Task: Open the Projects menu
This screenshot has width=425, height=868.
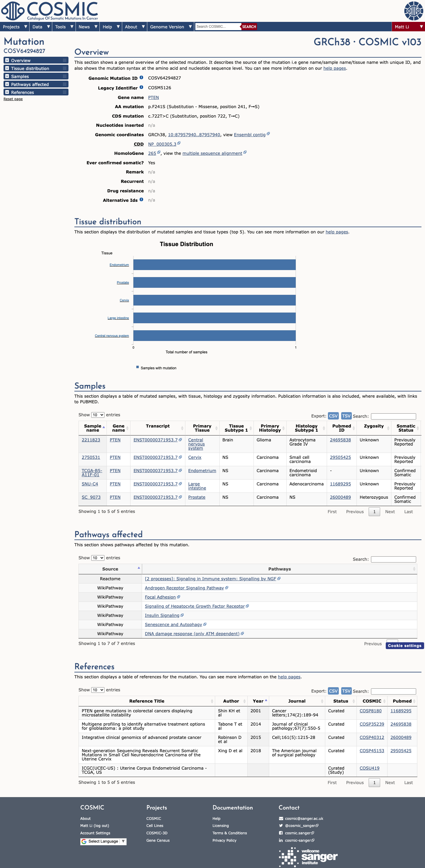Action: (14, 27)
